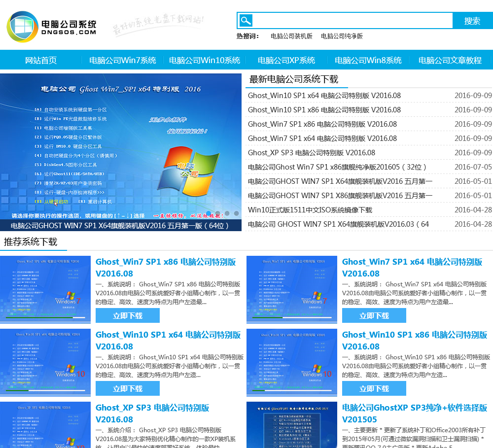Viewport: 493px width, 448px height.
Task: Select the second carousel indicator dot
Action: pos(217,213)
